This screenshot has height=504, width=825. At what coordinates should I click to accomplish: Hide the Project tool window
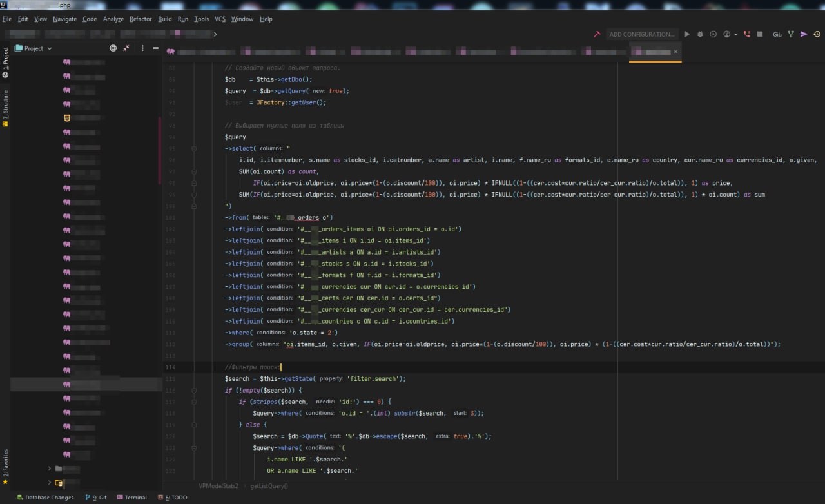[x=155, y=48]
